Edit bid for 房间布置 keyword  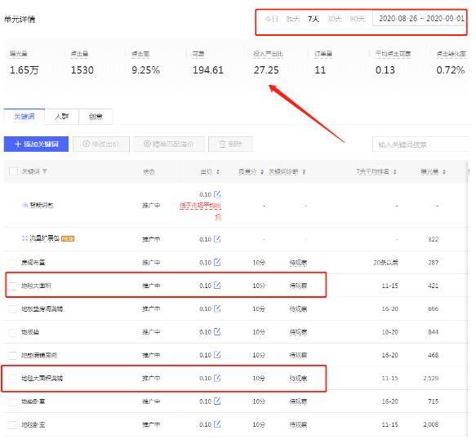pos(217,262)
